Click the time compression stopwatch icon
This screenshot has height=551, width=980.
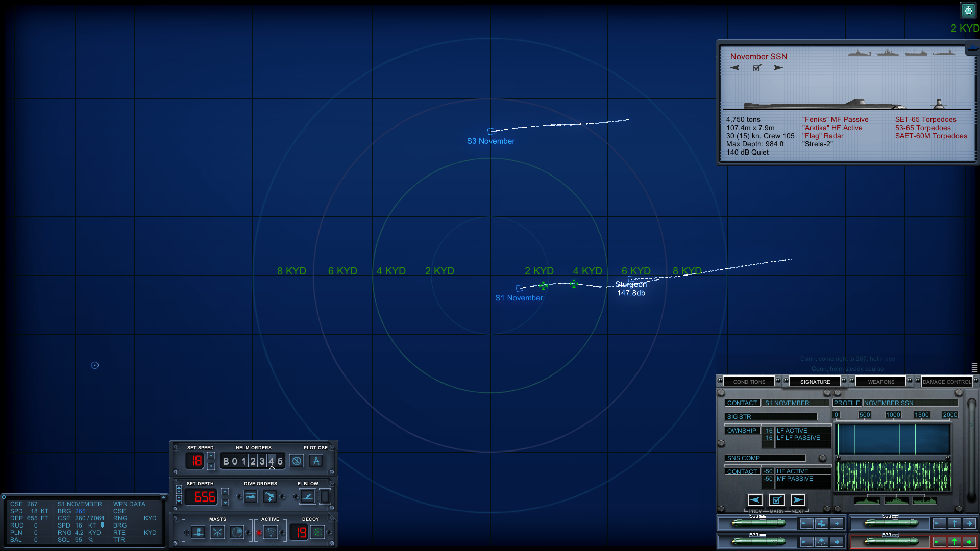968,10
